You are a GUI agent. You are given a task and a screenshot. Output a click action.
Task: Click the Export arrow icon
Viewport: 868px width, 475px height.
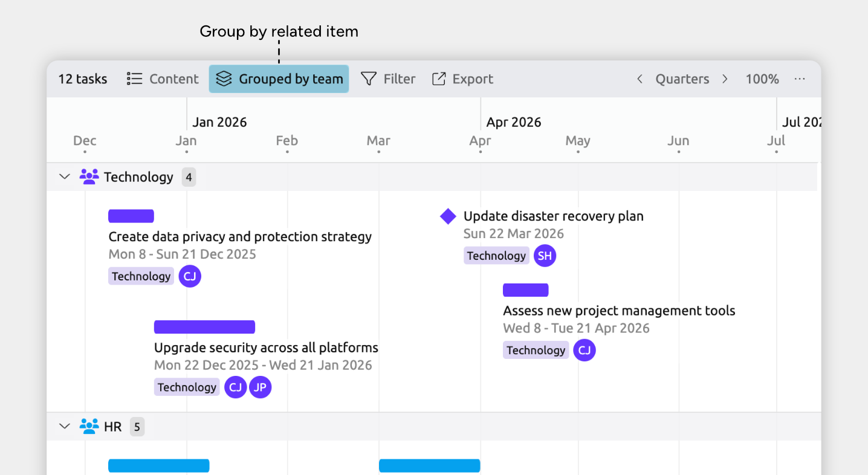439,79
